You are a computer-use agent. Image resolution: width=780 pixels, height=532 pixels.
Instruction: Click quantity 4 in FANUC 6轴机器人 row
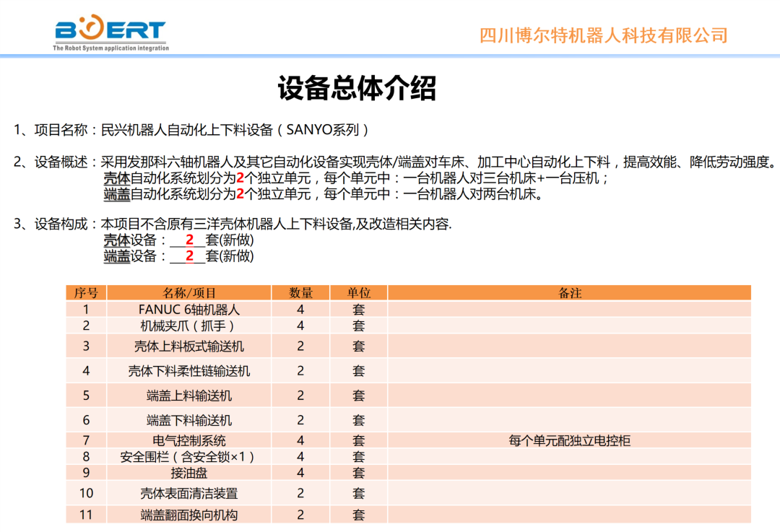pyautogui.click(x=300, y=309)
